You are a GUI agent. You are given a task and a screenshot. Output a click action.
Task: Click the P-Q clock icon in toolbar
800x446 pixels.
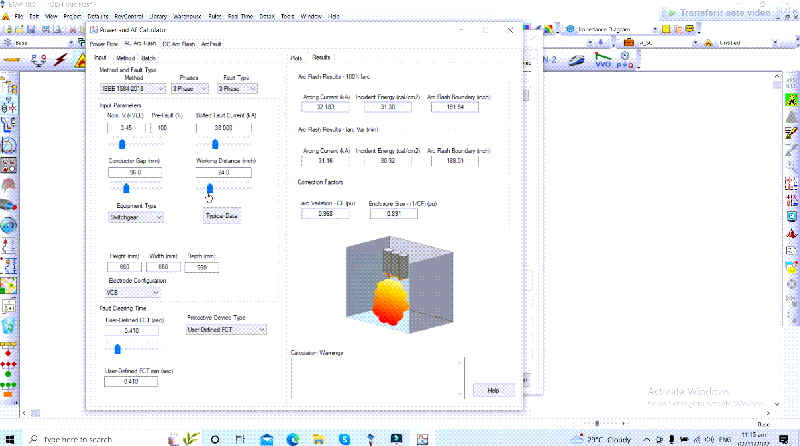click(x=623, y=61)
